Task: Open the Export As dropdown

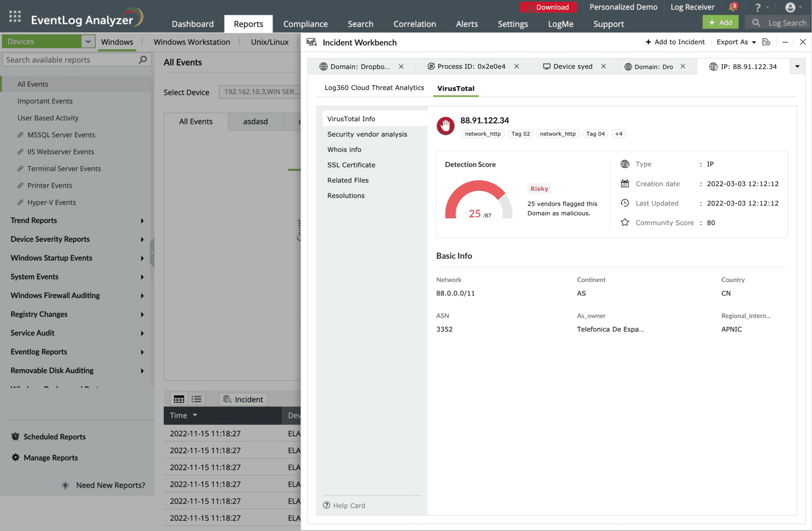Action: (736, 42)
